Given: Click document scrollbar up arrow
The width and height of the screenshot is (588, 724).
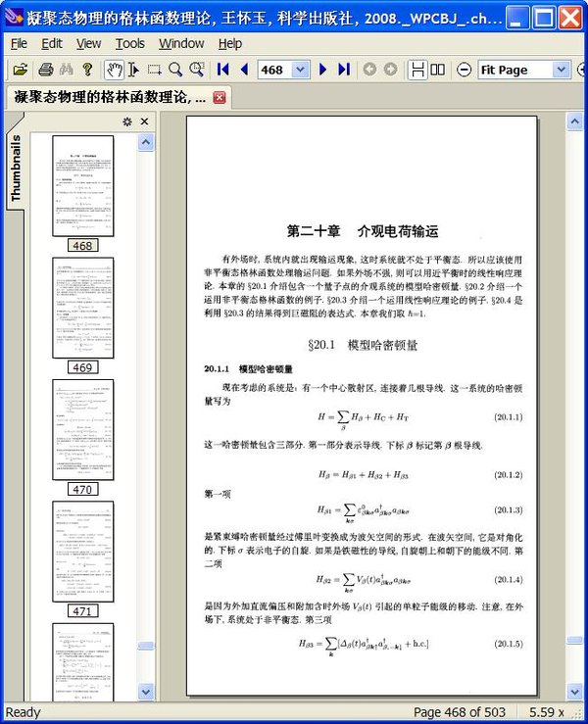Looking at the screenshot, I should click(574, 121).
